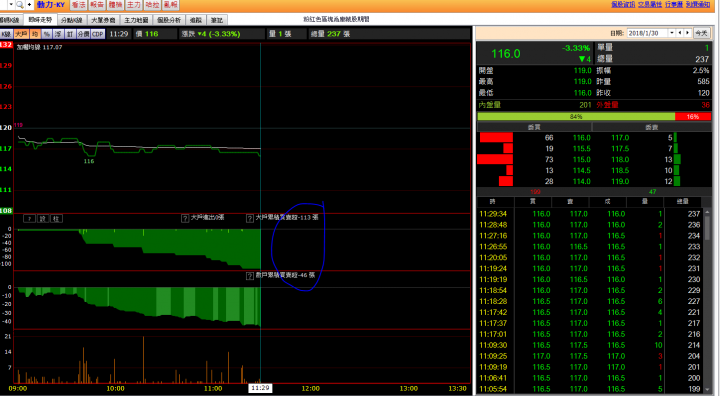
Task: Click the ask price 118.0 row
Action: tap(620, 160)
